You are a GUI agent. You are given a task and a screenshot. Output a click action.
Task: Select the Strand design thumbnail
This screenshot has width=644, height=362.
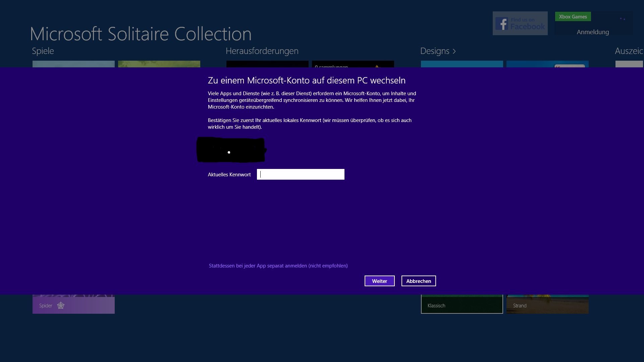pyautogui.click(x=547, y=304)
